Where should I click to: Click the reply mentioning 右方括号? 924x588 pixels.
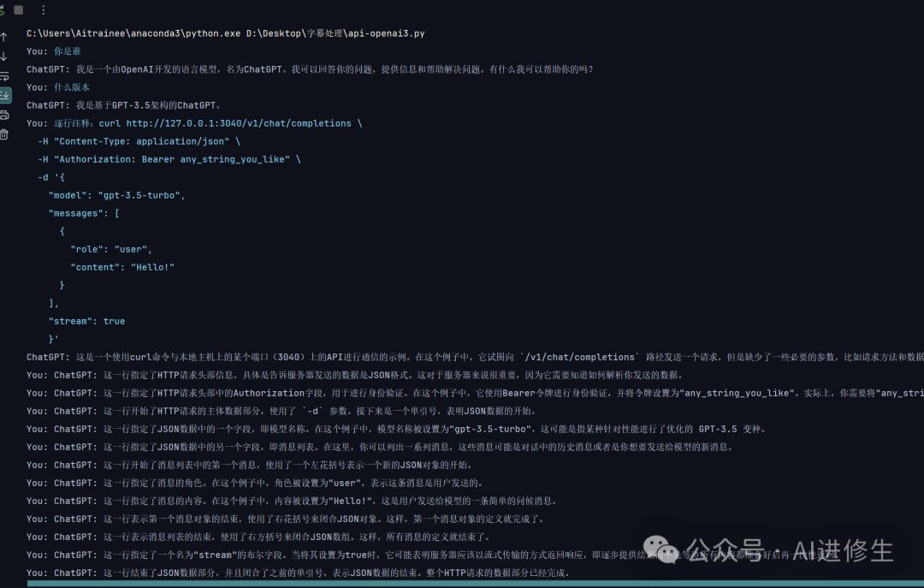[258, 537]
